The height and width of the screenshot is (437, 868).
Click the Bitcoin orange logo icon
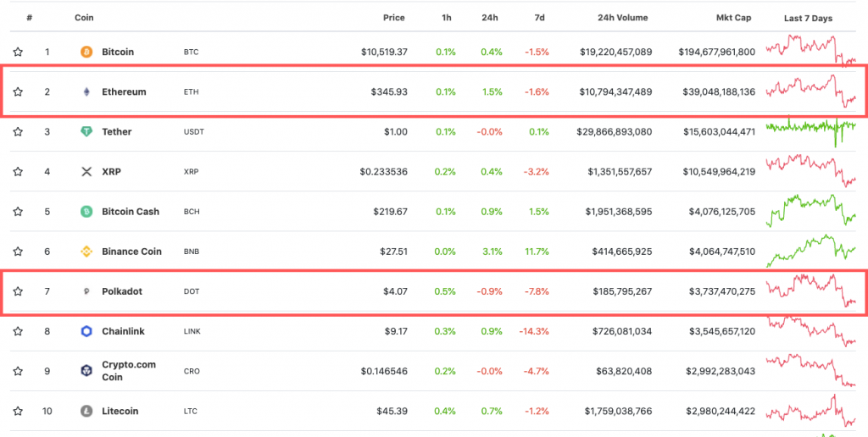pyautogui.click(x=86, y=52)
